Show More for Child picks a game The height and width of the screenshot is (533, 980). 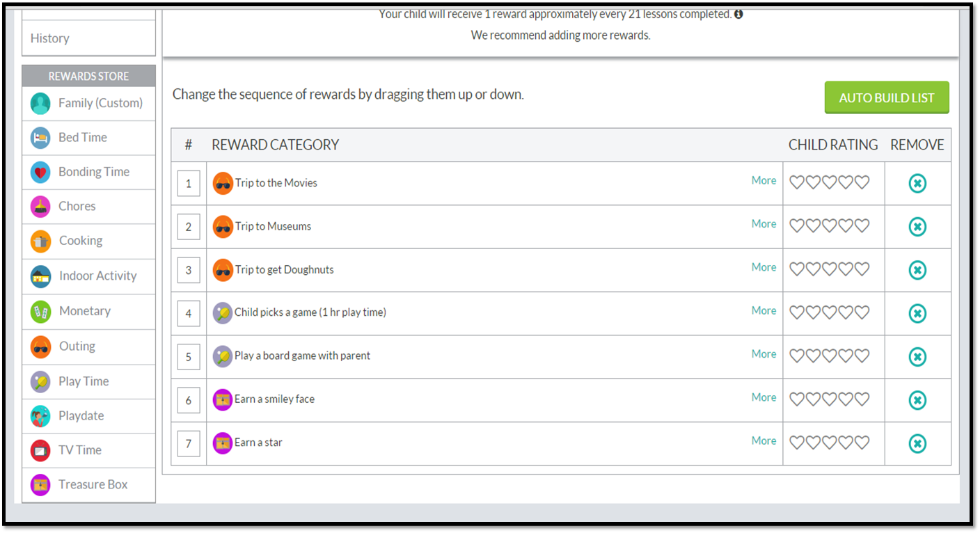point(764,311)
